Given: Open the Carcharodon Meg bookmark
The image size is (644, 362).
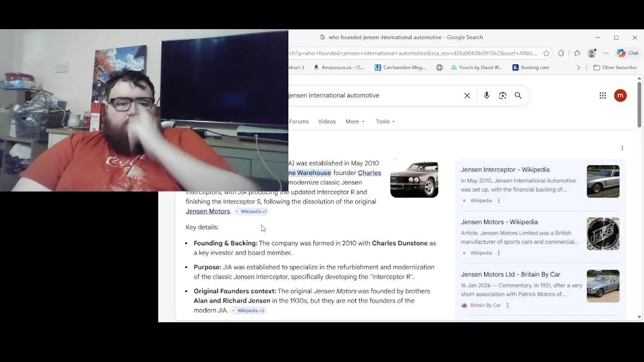Looking at the screenshot, I should (x=400, y=67).
